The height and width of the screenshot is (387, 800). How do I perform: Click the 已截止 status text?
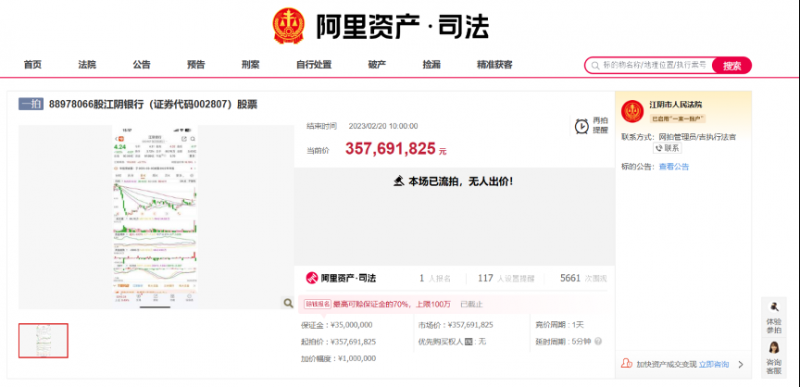tap(471, 304)
